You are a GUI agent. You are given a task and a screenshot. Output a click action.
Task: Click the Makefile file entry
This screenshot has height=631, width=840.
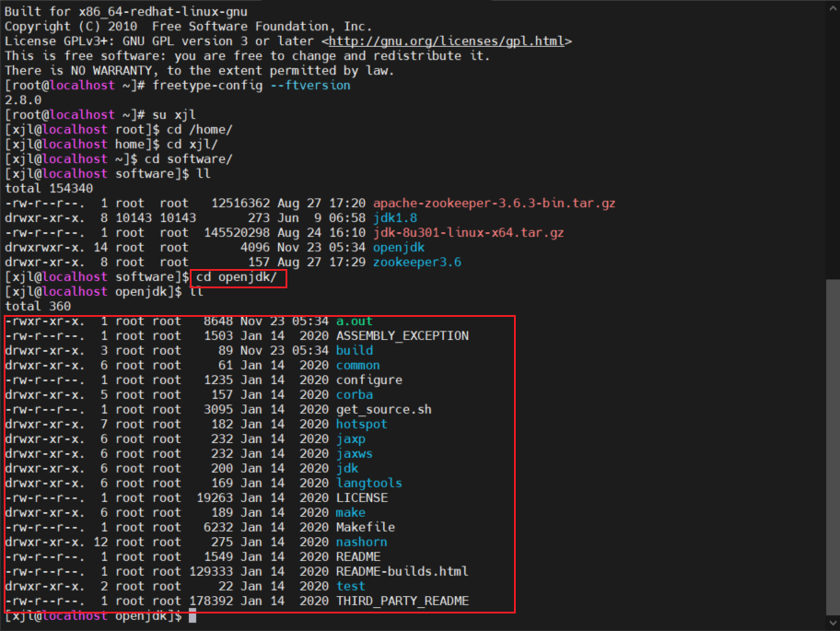point(366,528)
